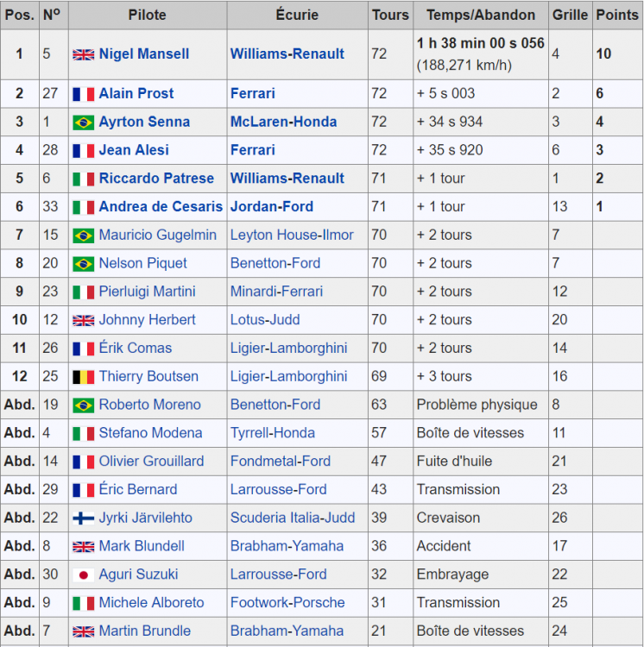Open the Roberto Moreno driver link
This screenshot has height=647, width=644.
click(x=150, y=405)
